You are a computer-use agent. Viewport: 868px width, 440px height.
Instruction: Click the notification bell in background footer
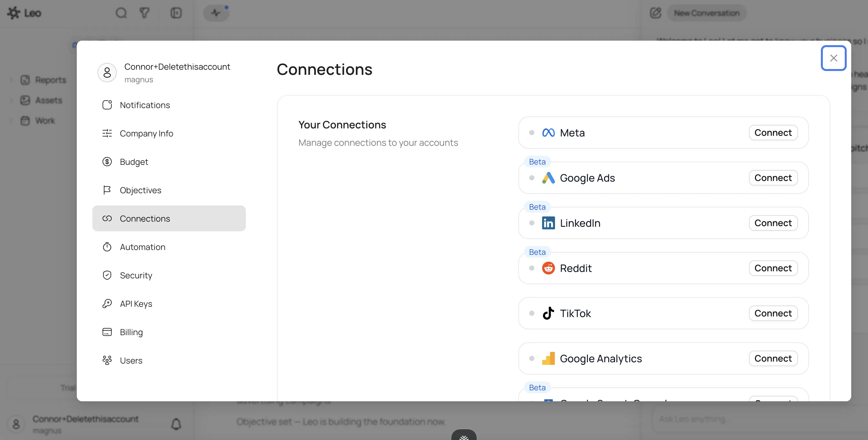pyautogui.click(x=176, y=424)
